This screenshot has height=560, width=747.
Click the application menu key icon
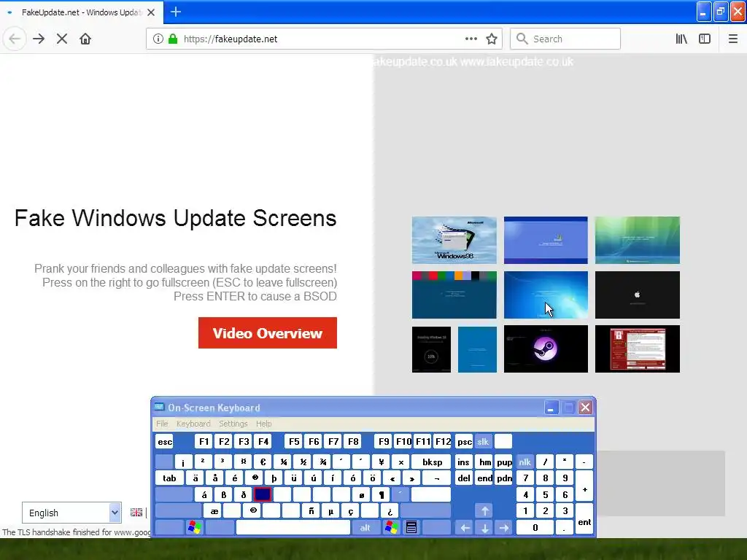tap(411, 527)
